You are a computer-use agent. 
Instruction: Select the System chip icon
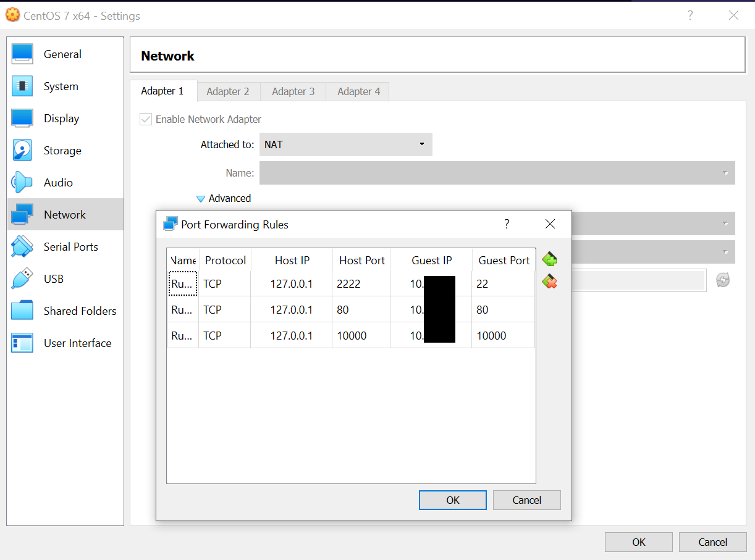click(22, 86)
